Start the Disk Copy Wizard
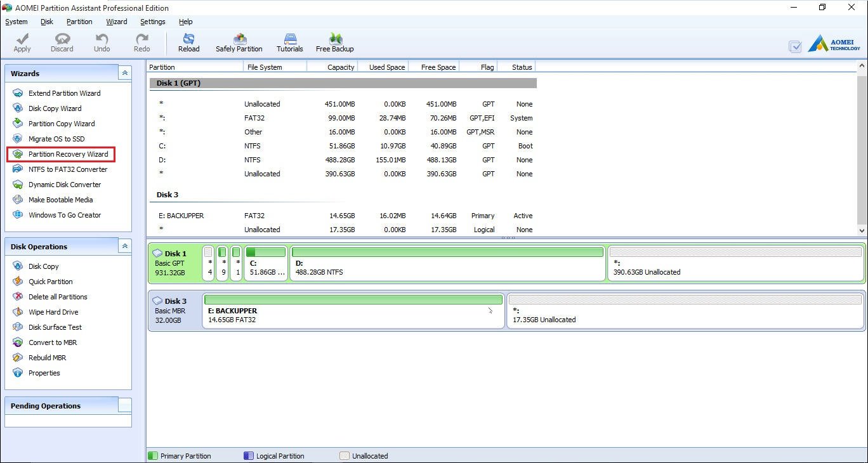This screenshot has width=868, height=463. [48, 108]
